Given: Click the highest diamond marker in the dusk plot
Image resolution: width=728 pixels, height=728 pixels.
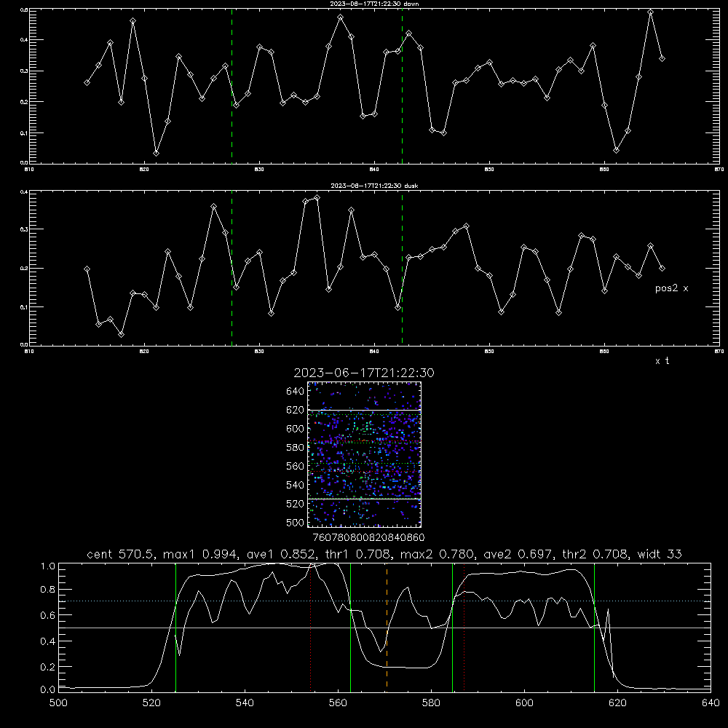Looking at the screenshot, I should coord(317,198).
